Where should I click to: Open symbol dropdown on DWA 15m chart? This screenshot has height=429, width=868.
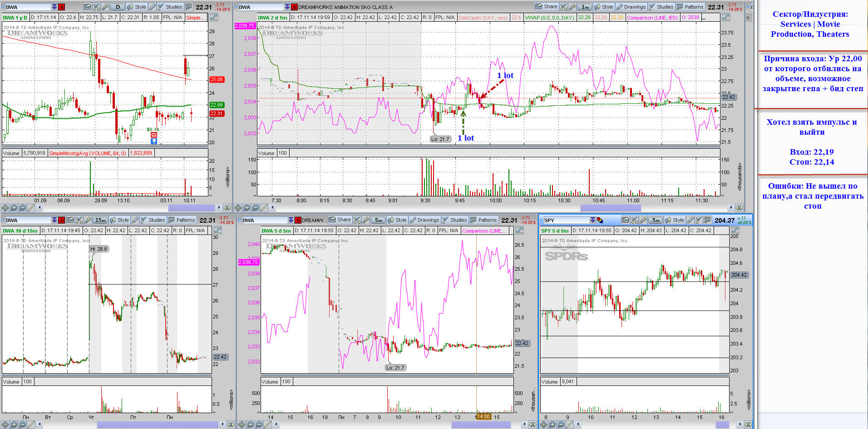[54, 220]
